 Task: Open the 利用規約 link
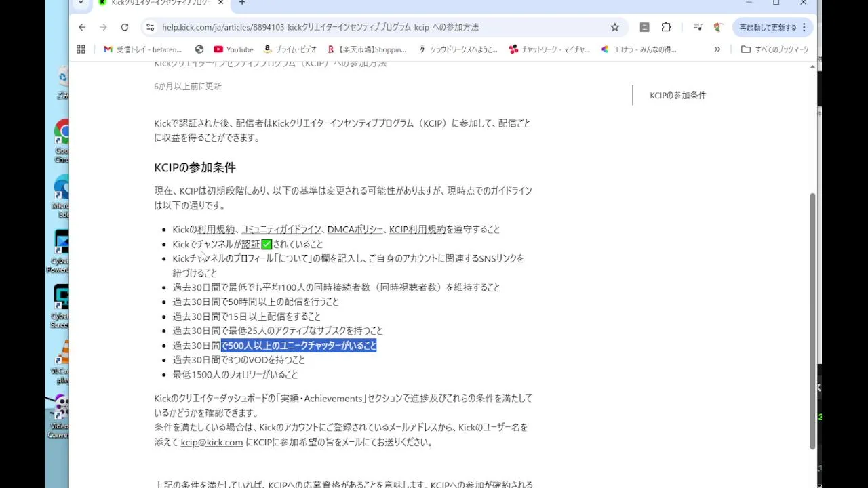[216, 230]
